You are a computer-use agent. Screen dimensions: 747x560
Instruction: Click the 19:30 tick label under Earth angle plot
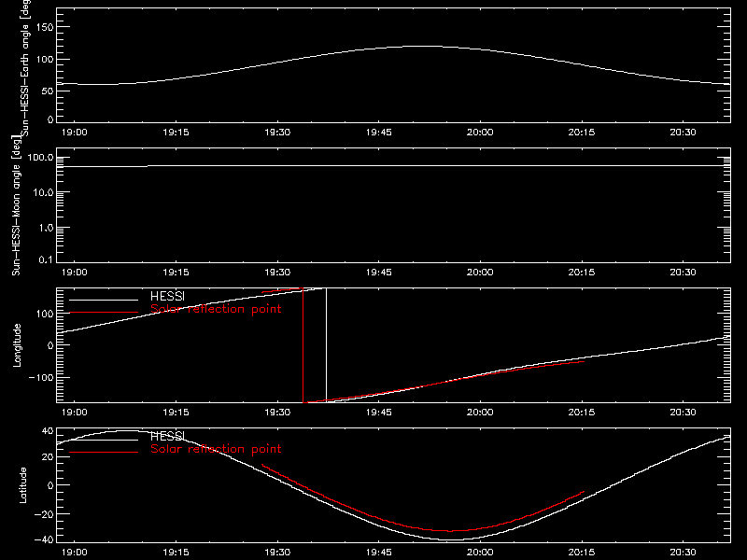(x=277, y=133)
